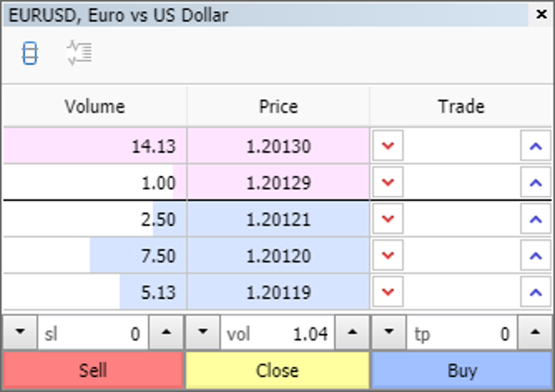555x392 pixels.
Task: Click the tick chart toolbar icon
Action: point(79,54)
